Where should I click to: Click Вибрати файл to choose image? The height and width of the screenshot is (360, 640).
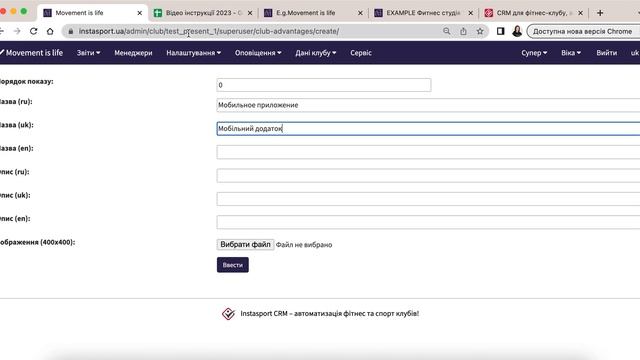[x=245, y=244]
